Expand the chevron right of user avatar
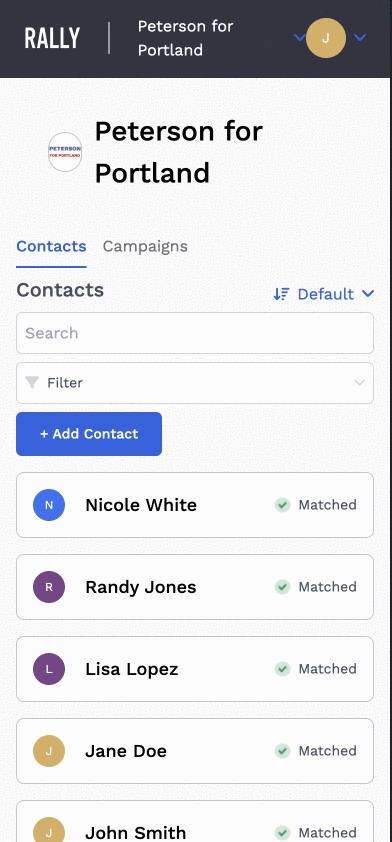Screen dimensions: 392x842 (x=360, y=37)
